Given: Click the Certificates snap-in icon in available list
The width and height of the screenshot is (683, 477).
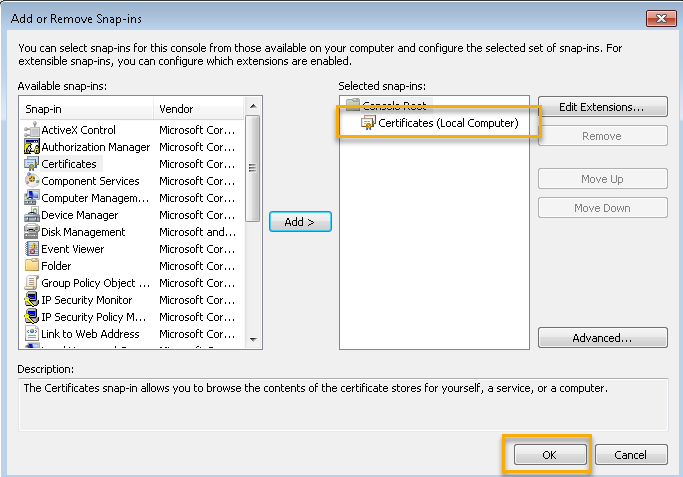Looking at the screenshot, I should [x=31, y=164].
